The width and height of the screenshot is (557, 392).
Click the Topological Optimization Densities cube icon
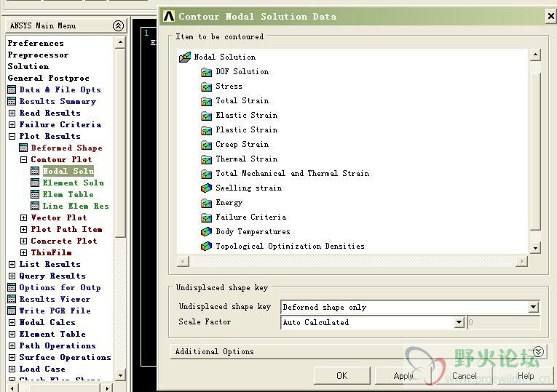tap(206, 247)
